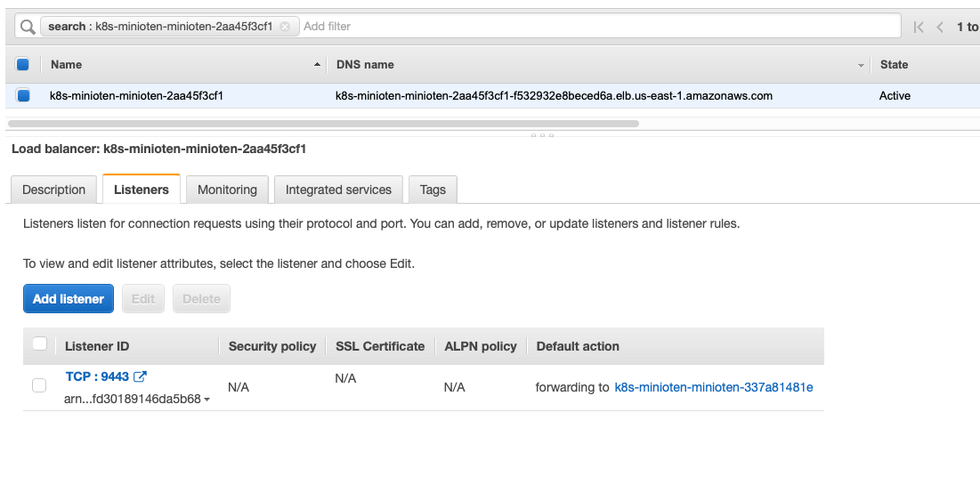The height and width of the screenshot is (477, 980).
Task: Deselect the k8s-minioten-minioten-2aa45f3cf1 row checkbox
Action: coord(23,95)
